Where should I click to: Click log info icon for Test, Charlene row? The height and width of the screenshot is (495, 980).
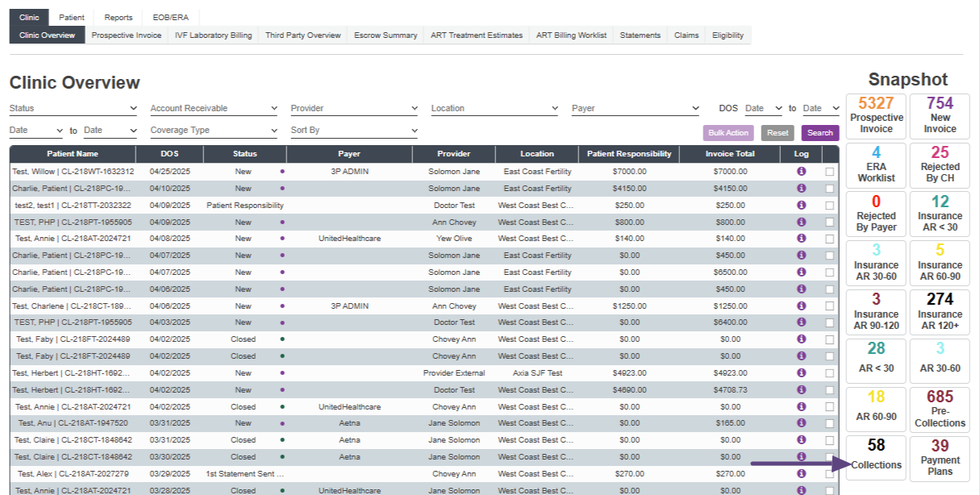coord(801,306)
